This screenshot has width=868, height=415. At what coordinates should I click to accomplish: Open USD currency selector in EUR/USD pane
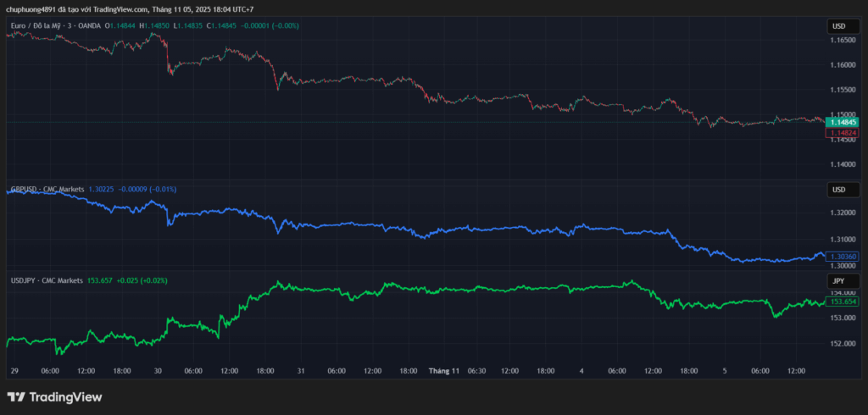click(x=838, y=26)
